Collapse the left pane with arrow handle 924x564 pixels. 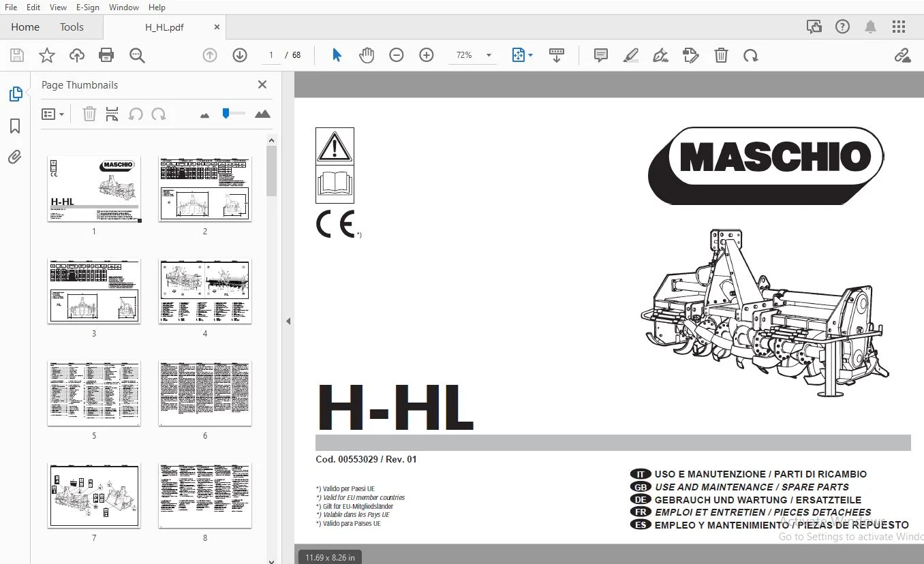pos(288,321)
